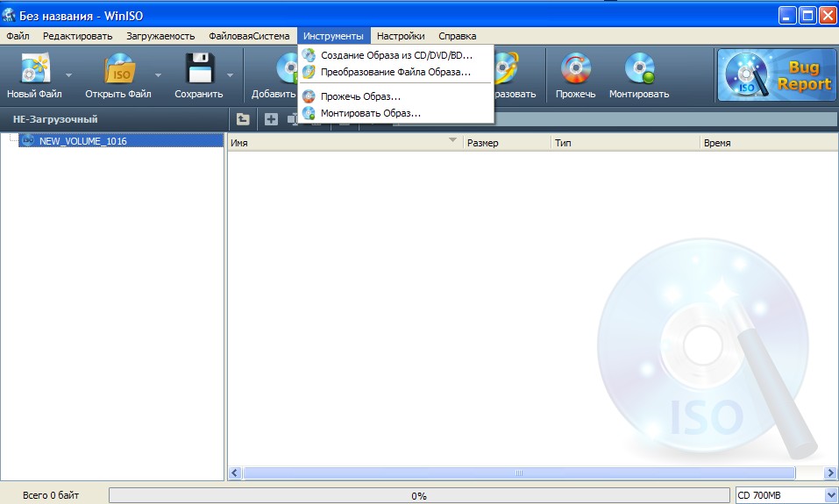The width and height of the screenshot is (839, 504).
Task: Open the Файл menu
Action: pyautogui.click(x=18, y=36)
